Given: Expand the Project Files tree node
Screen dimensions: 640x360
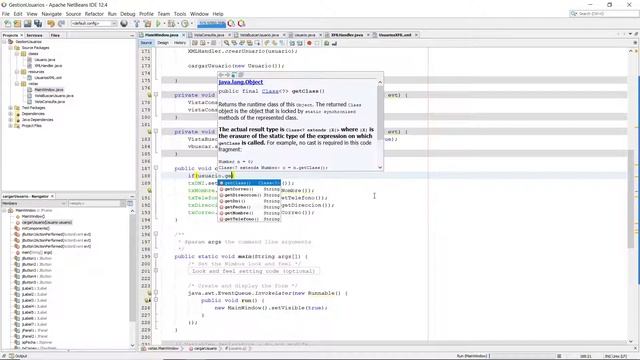Looking at the screenshot, I should click(11, 126).
